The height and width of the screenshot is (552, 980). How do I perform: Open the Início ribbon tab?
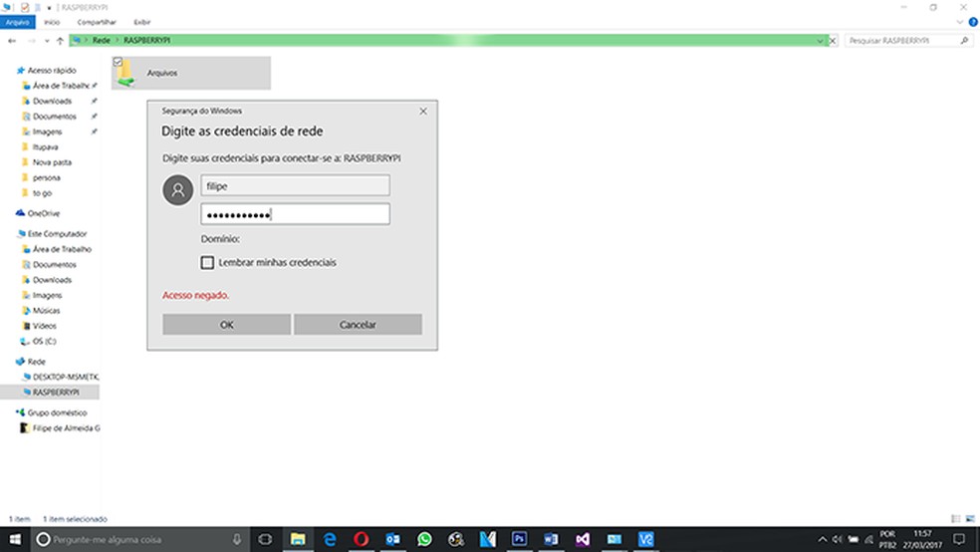click(x=52, y=22)
